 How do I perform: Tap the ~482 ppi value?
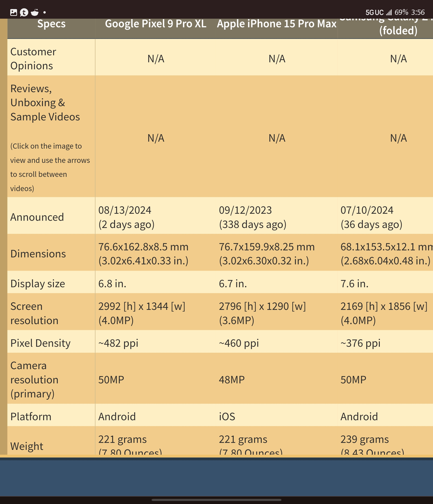[118, 343]
